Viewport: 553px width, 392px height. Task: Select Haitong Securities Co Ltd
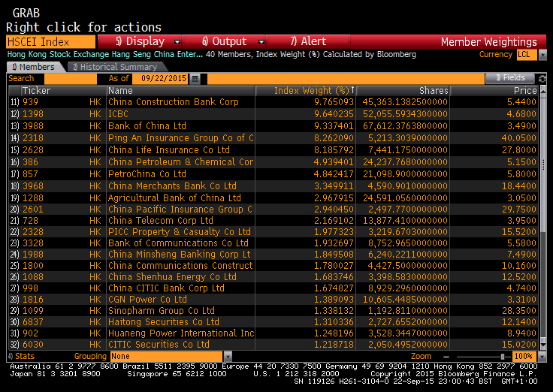click(163, 322)
